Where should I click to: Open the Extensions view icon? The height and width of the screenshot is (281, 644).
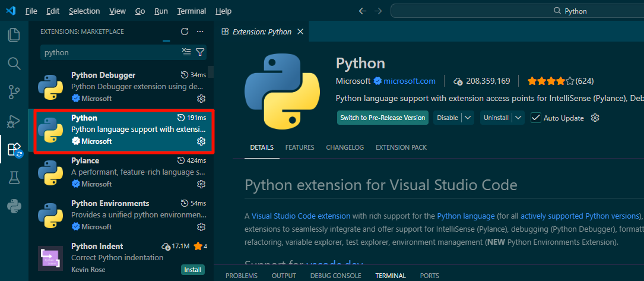pyautogui.click(x=15, y=150)
